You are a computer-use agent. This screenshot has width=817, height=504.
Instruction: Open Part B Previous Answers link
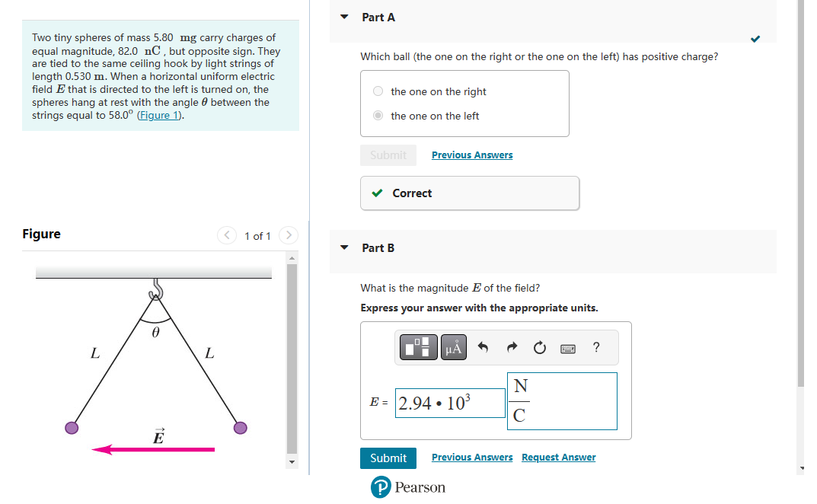click(472, 457)
